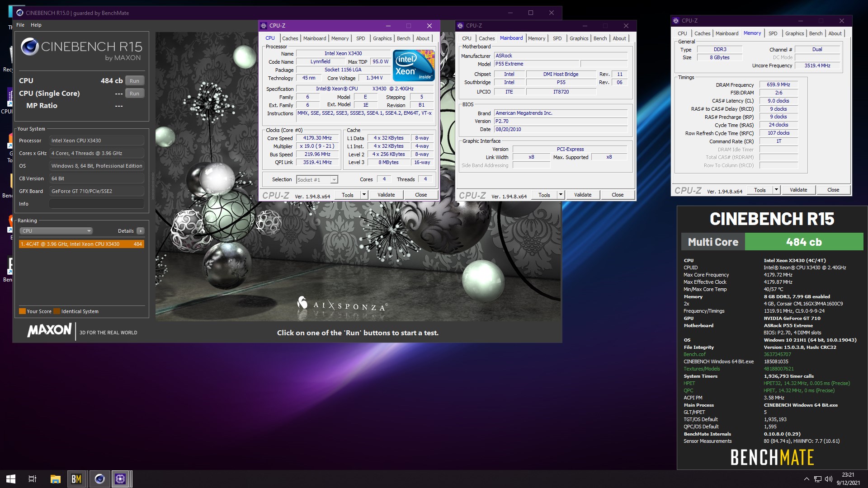
Task: Open SPD tab in first CPU-Z window
Action: click(x=361, y=38)
